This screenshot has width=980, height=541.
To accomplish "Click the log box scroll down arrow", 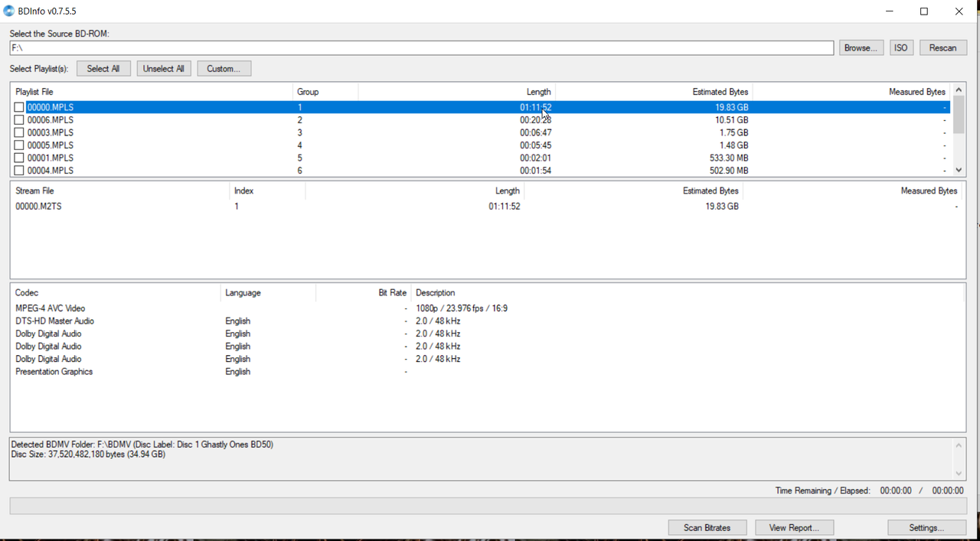I will [x=959, y=473].
